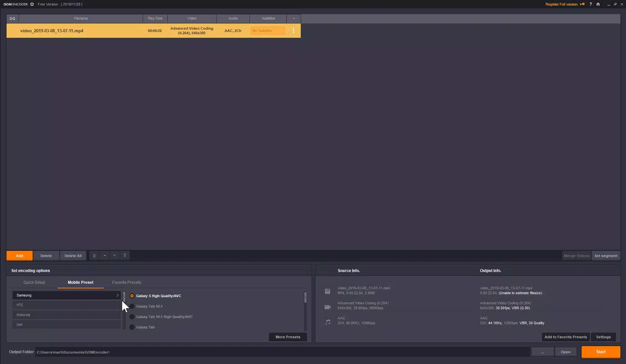Click Video column header
Screen dimensions: 626x364
pos(192,19)
